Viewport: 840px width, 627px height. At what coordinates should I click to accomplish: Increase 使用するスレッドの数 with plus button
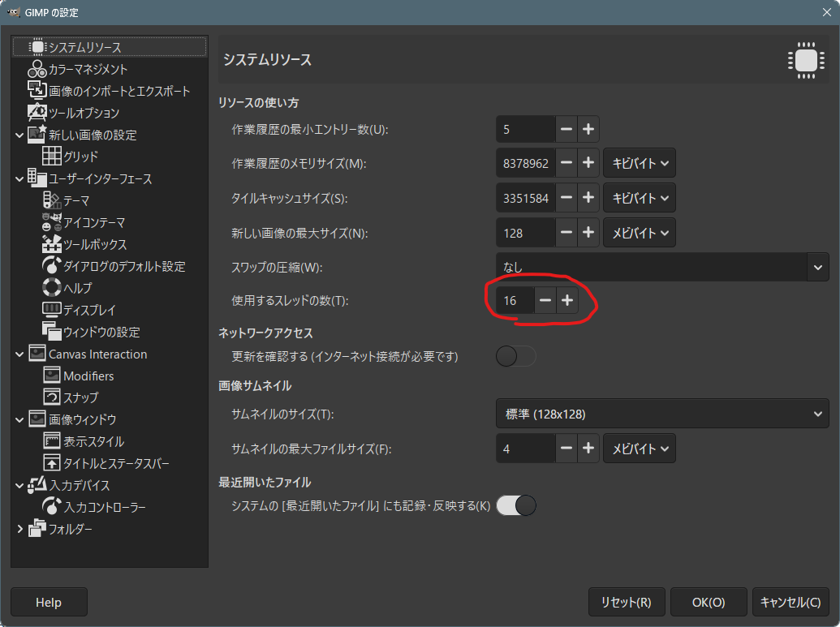[566, 300]
